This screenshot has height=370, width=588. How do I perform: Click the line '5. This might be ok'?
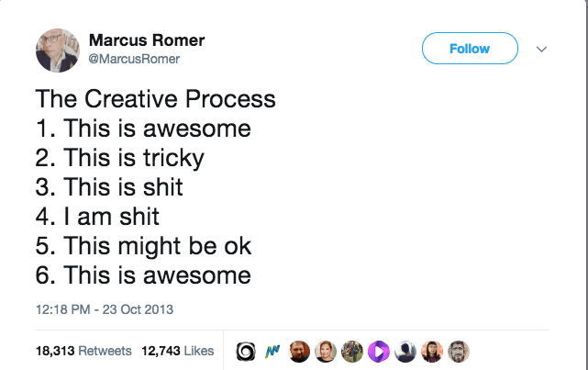click(143, 245)
